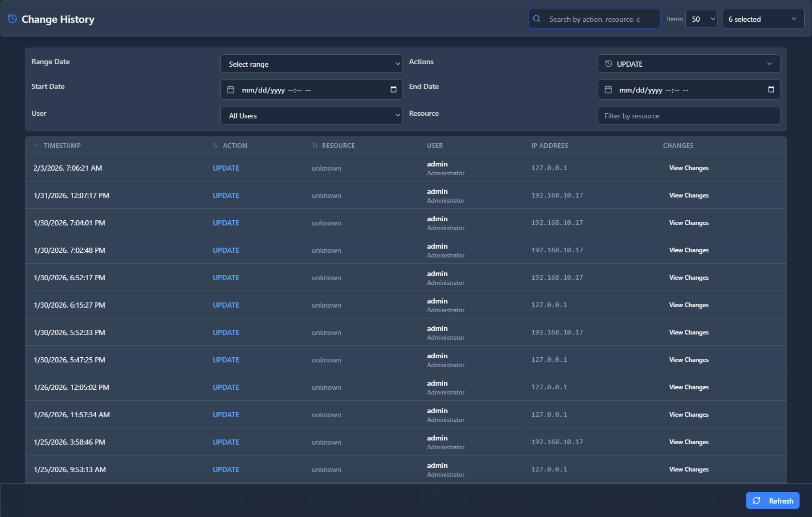Open the All Users dropdown

coord(311,116)
